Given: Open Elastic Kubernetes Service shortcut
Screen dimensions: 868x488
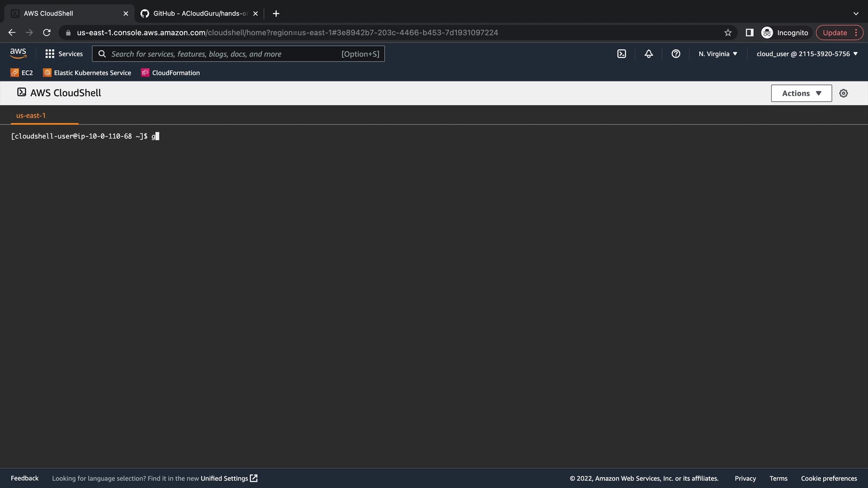Looking at the screenshot, I should [87, 73].
